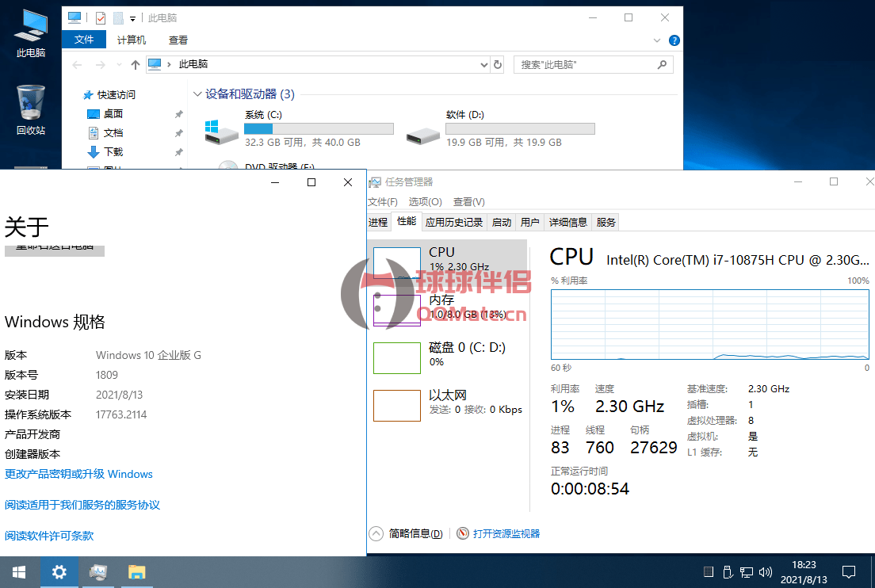Expand the address bar history dropdown
The width and height of the screenshot is (875, 588).
tap(483, 65)
